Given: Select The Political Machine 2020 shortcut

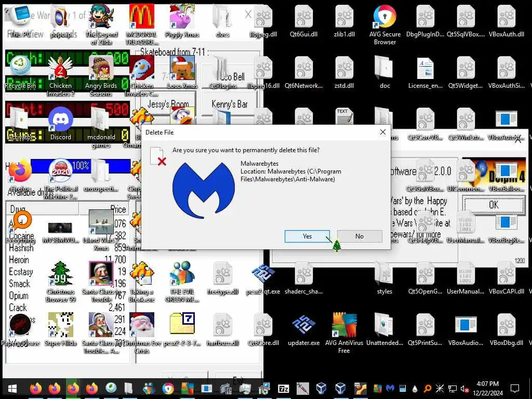Looking at the screenshot, I should [61, 179].
